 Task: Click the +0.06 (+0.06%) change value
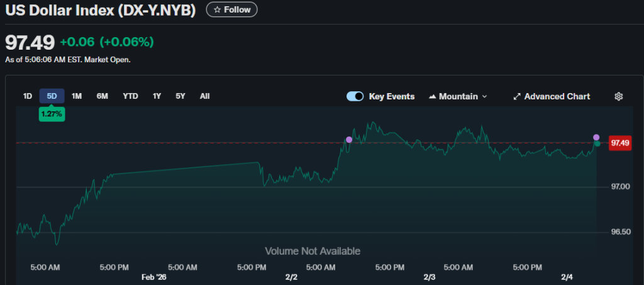pyautogui.click(x=107, y=42)
